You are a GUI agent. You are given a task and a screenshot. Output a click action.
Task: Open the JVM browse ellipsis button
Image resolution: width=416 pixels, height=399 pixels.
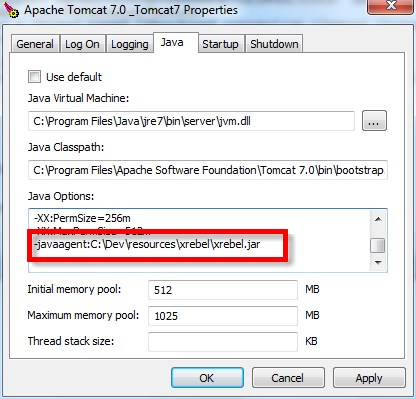374,121
